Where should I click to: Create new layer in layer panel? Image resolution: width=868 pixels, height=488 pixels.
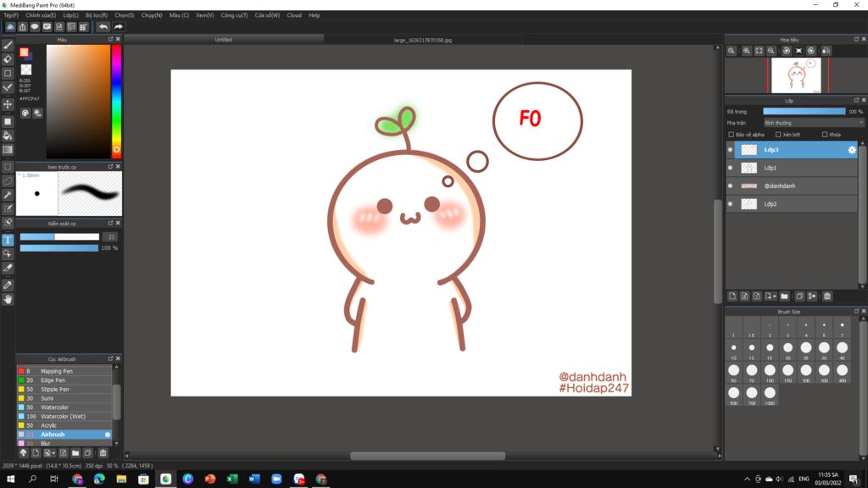click(732, 297)
